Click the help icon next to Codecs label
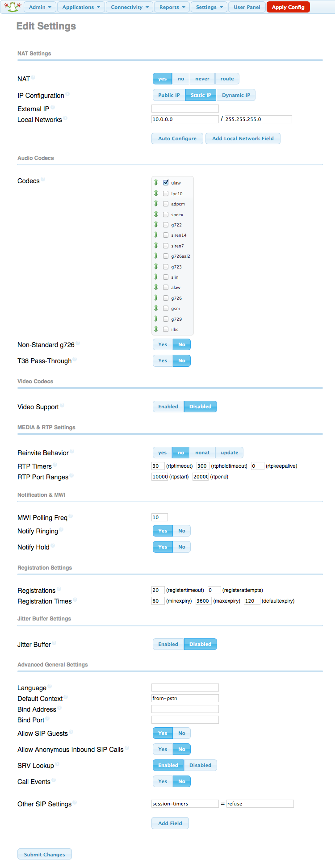Image resolution: width=335 pixels, height=868 pixels. coord(43,180)
